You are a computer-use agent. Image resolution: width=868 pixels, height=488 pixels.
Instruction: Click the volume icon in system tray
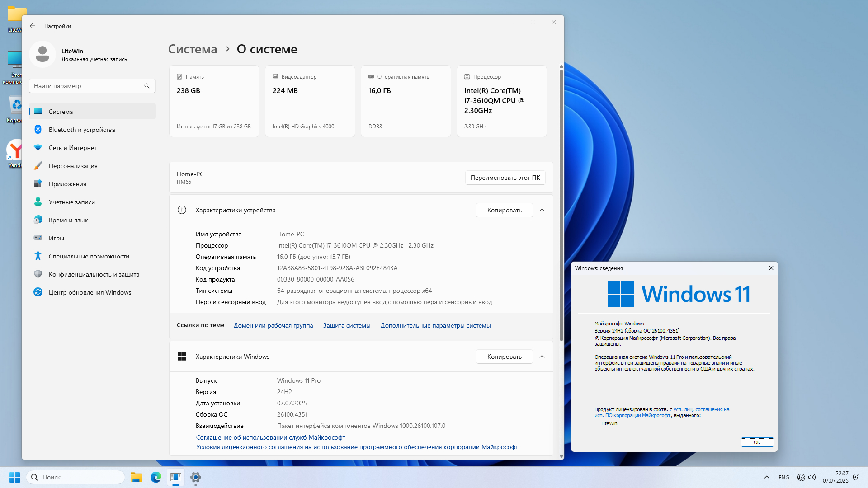(812, 477)
